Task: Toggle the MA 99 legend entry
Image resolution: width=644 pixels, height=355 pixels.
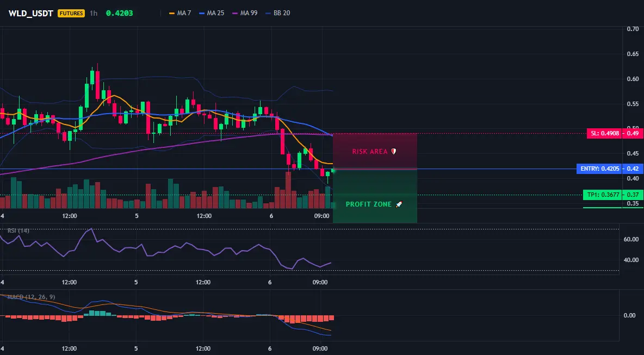Action: 245,13
